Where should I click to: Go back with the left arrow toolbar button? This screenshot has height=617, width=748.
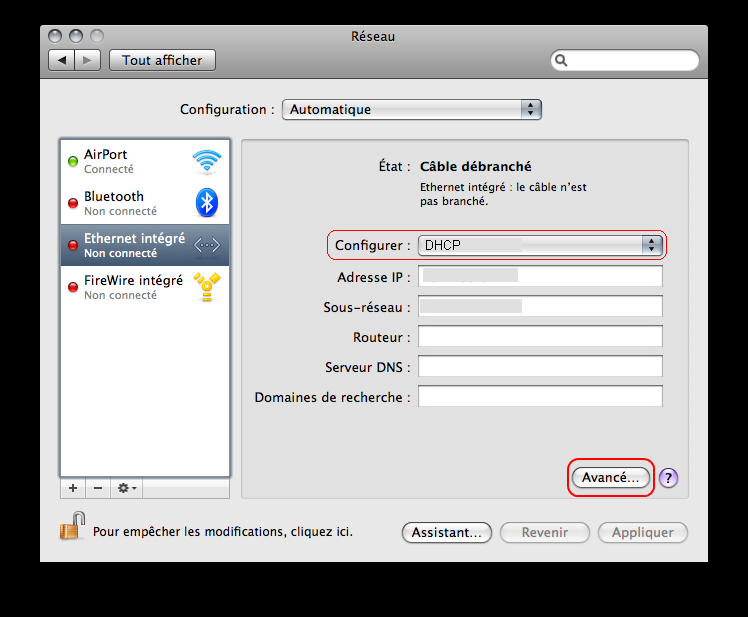(x=62, y=60)
